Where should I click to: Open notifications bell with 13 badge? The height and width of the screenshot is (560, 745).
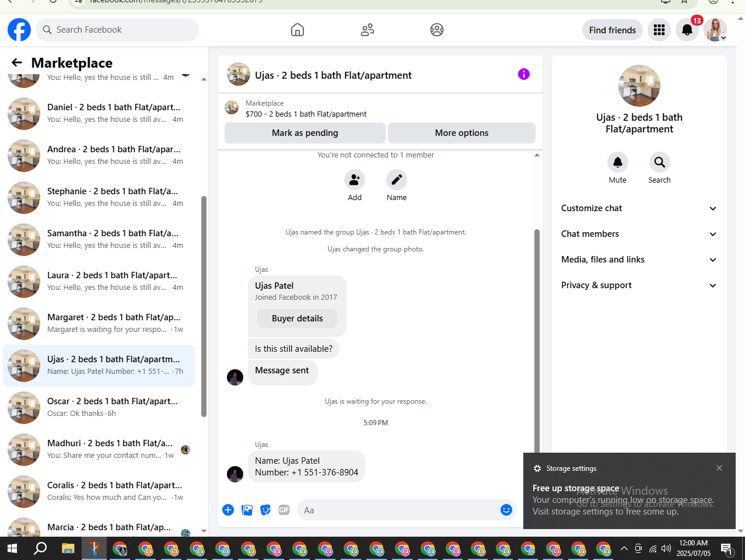coord(687,30)
